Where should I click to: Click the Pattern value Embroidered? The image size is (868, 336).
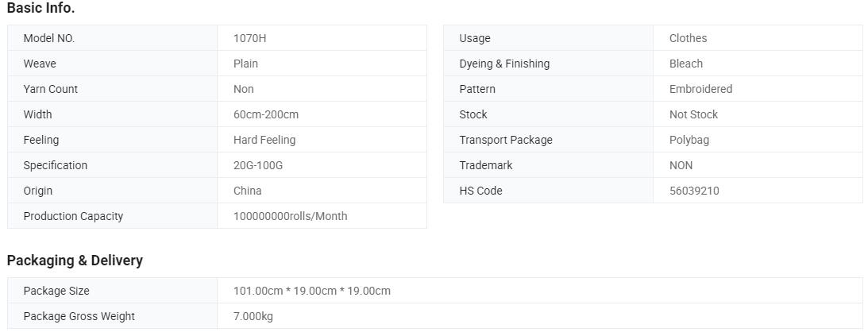point(700,89)
